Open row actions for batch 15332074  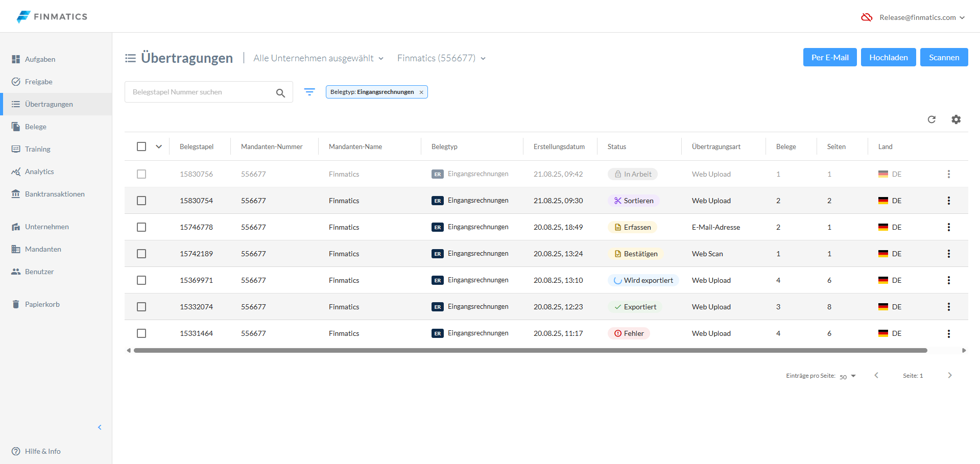tap(949, 307)
